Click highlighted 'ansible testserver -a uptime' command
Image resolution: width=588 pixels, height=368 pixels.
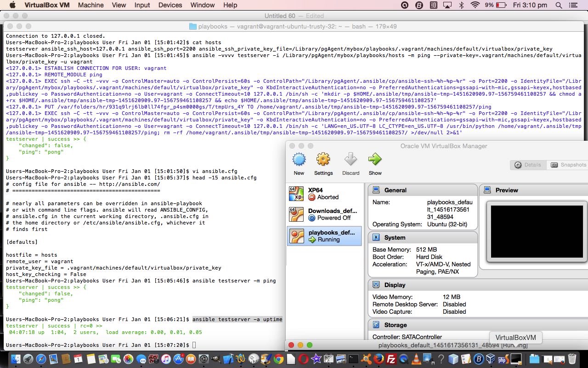pos(237,319)
